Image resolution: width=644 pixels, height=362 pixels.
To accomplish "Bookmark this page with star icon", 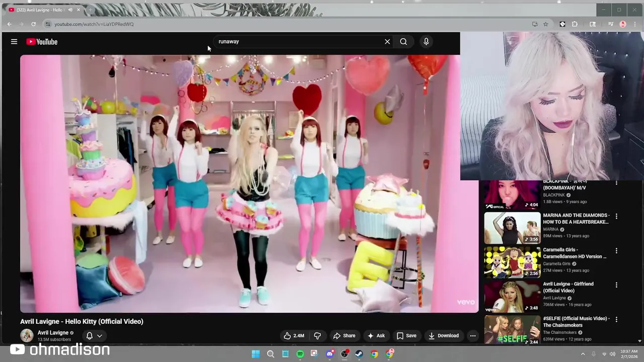I will [545, 24].
